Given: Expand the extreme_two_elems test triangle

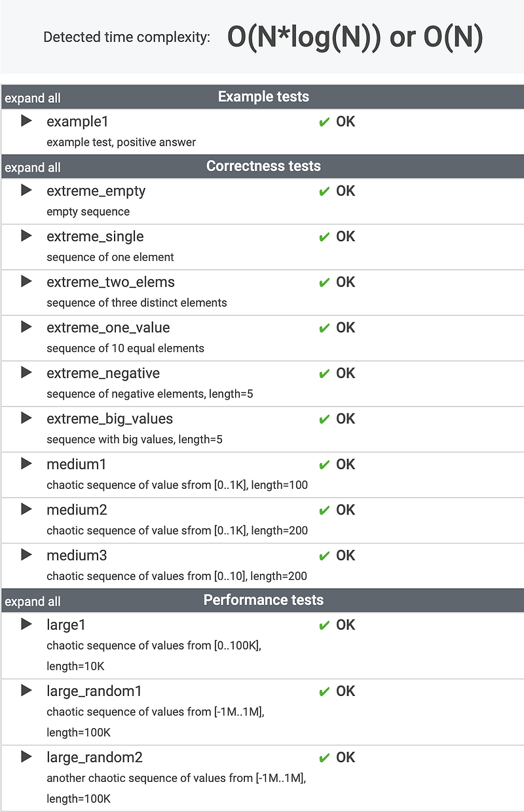Looking at the screenshot, I should [26, 282].
